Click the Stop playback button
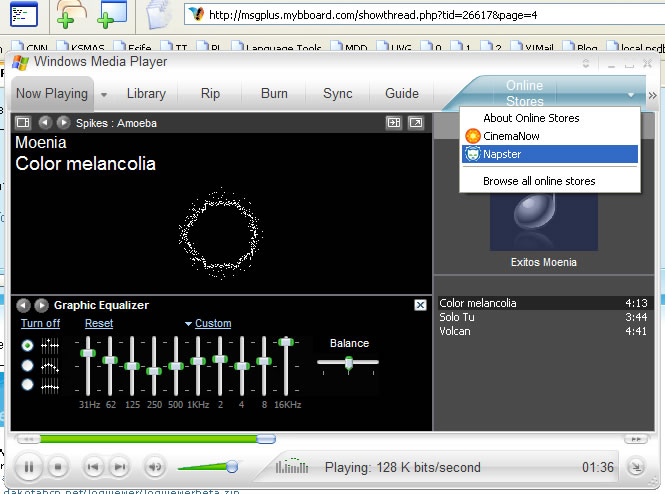The height and width of the screenshot is (494, 665). pos(58,466)
